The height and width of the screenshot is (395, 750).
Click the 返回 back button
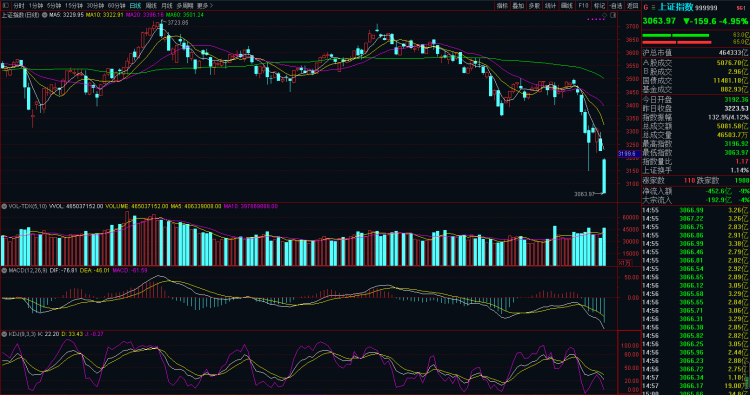[633, 6]
